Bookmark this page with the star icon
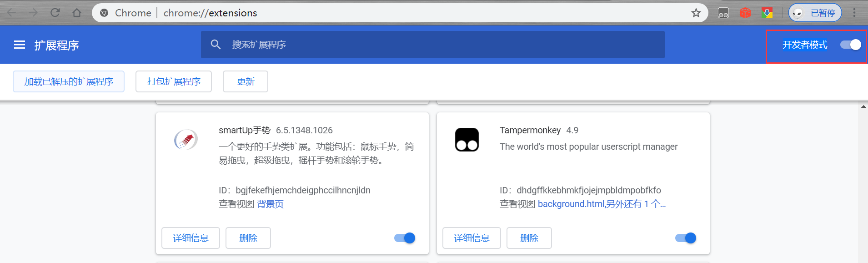The height and width of the screenshot is (263, 868). [x=696, y=13]
